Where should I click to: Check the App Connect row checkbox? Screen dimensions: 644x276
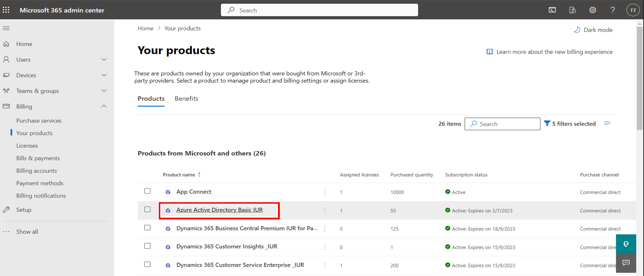(x=147, y=191)
